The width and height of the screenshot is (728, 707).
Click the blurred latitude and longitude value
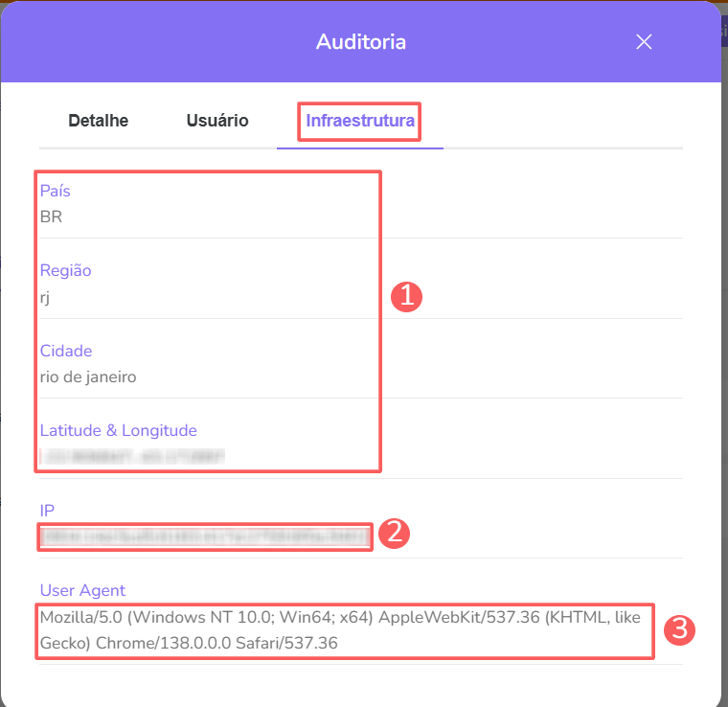click(132, 456)
